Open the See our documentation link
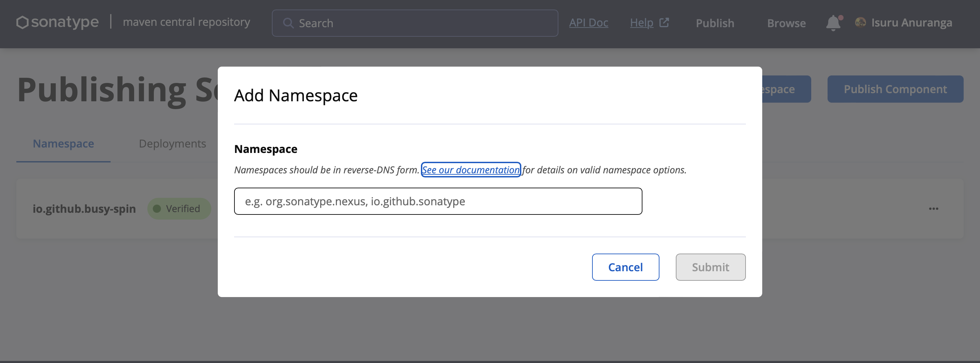Screen dimensions: 980x363 471,170
